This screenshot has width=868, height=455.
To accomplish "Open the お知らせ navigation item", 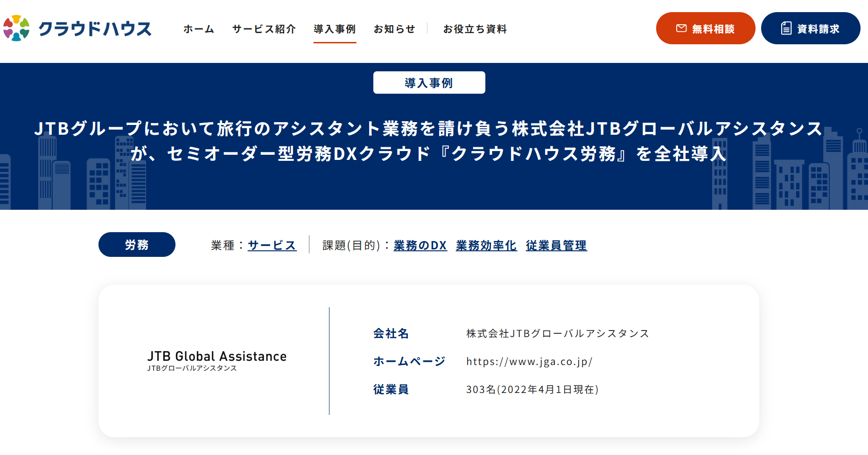I will point(394,29).
